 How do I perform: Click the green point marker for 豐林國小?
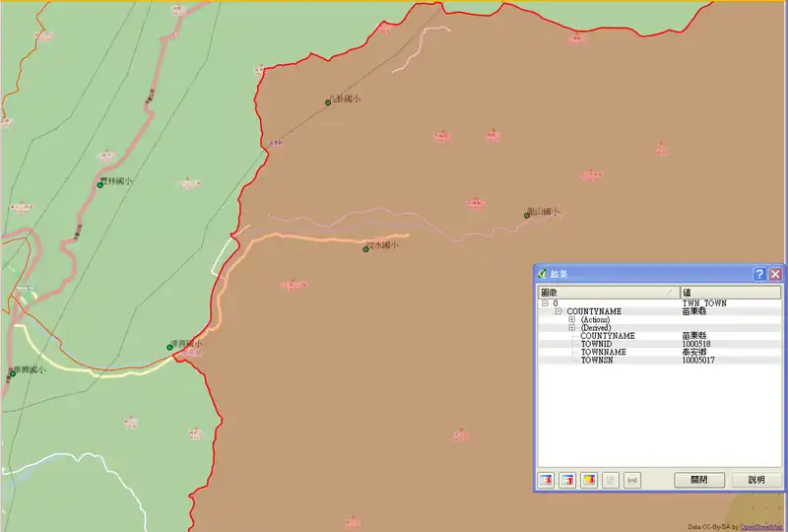(x=99, y=184)
